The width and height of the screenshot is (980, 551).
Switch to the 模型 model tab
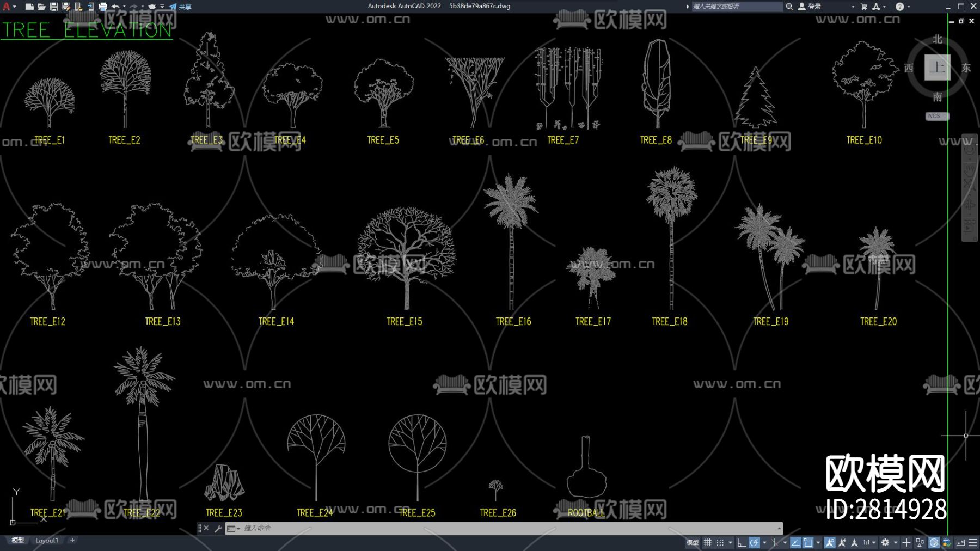coord(18,541)
